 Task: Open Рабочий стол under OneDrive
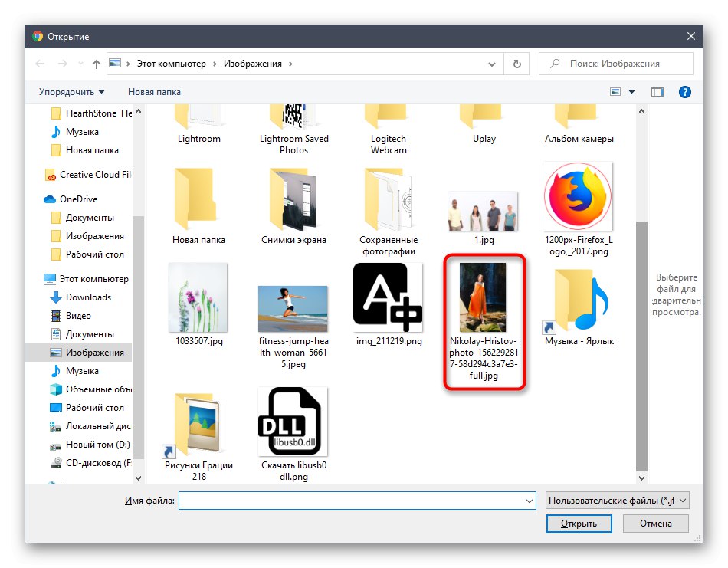pos(87,254)
